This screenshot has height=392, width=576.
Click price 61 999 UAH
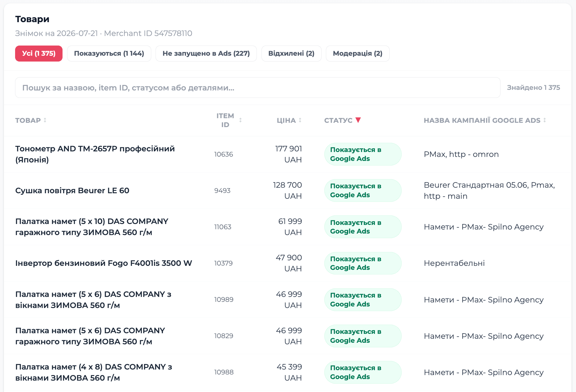pos(290,227)
